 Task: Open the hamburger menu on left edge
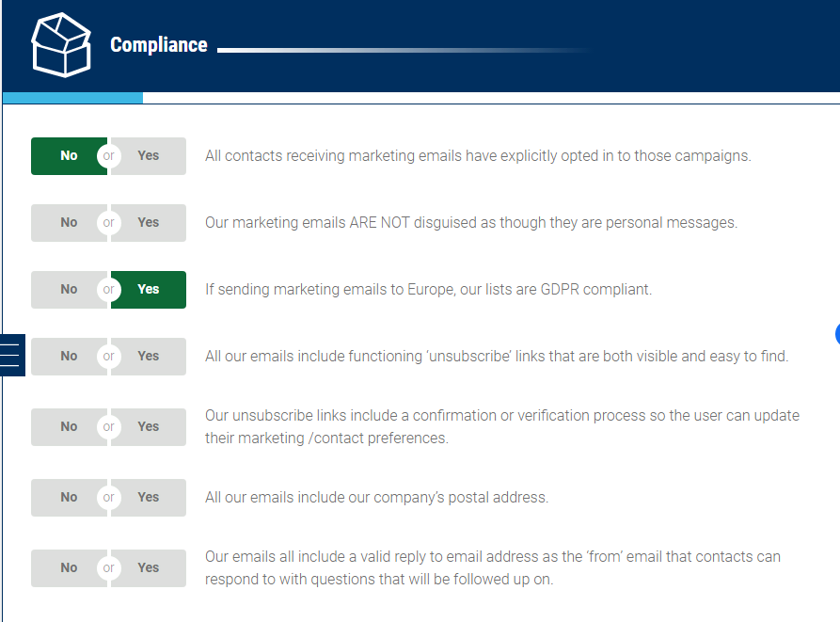point(12,355)
